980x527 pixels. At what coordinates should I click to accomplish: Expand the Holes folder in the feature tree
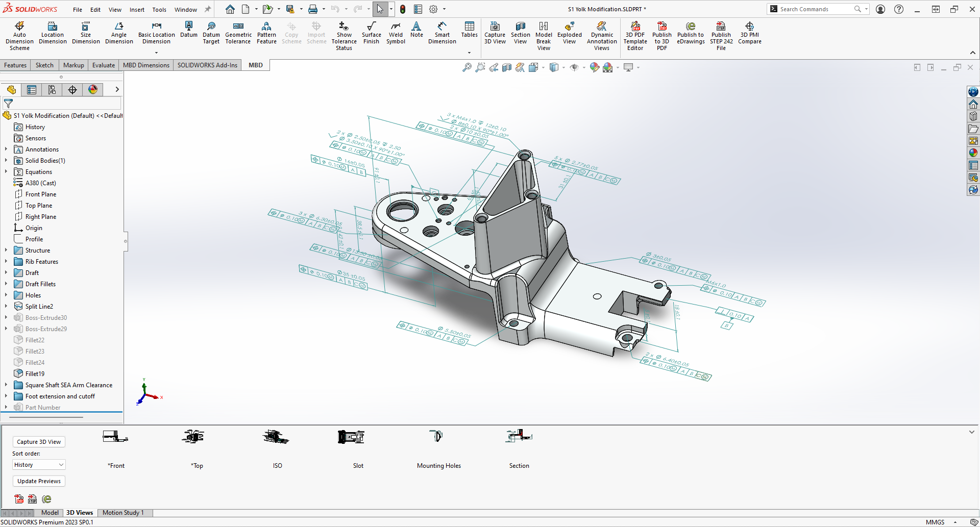[x=5, y=295]
